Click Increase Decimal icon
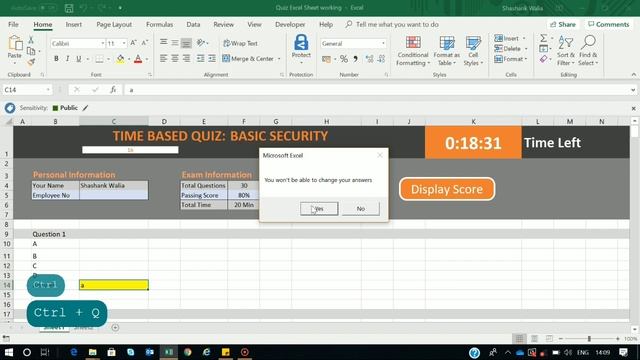Viewport: 640px width, 360px height. pyautogui.click(x=369, y=59)
